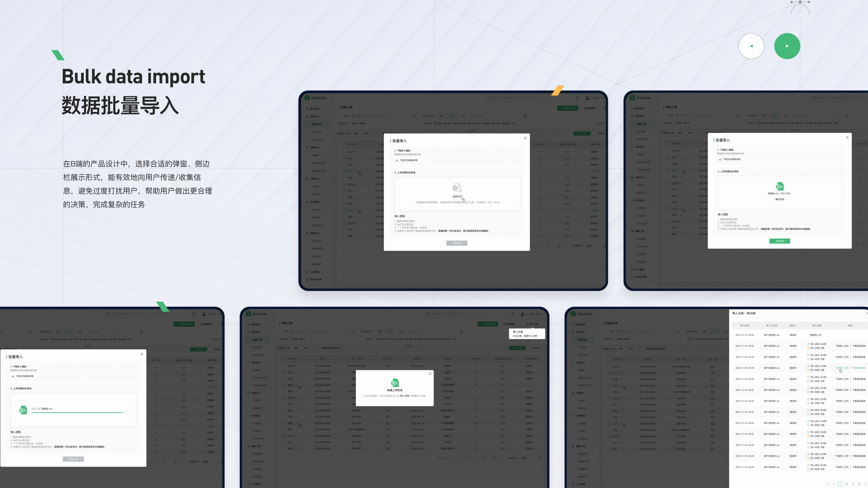Screen dimensions: 868x488
Task: Click the green Excel icon above 重新选择
Action: point(780,186)
